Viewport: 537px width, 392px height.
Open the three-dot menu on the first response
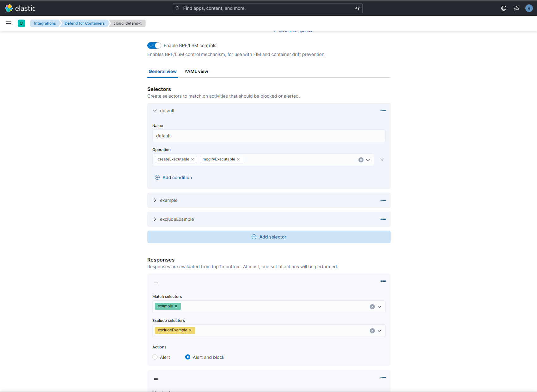(383, 281)
